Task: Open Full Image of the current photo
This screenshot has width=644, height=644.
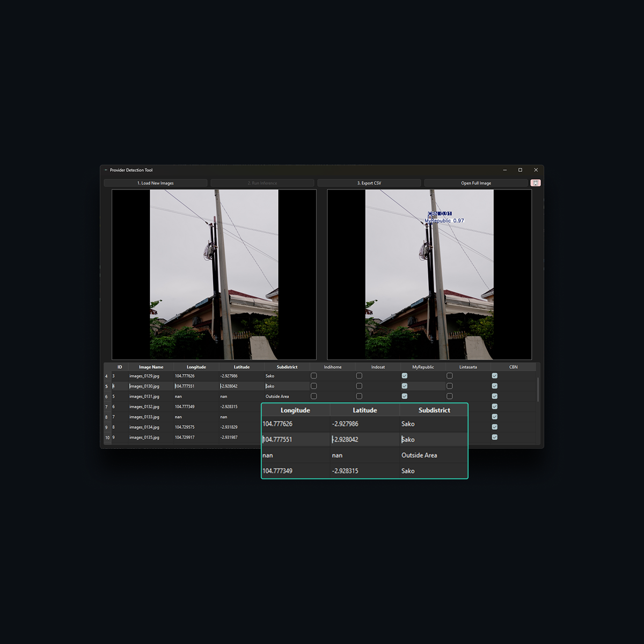Action: (476, 183)
